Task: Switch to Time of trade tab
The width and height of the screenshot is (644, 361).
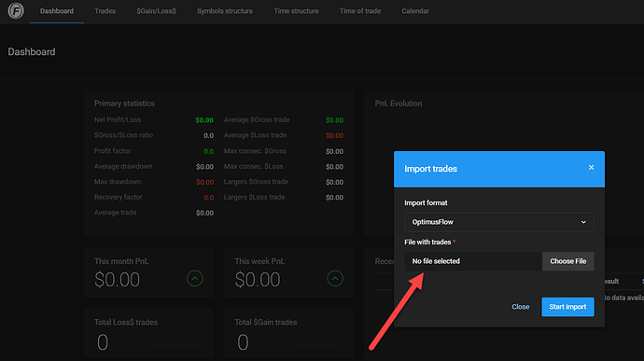Action: 359,11
